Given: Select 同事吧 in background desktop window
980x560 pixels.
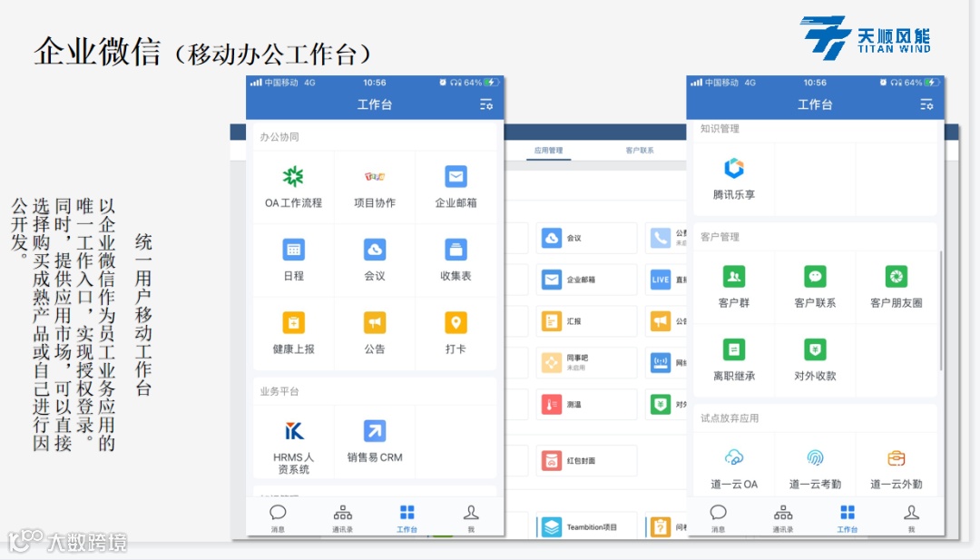Looking at the screenshot, I should pyautogui.click(x=586, y=362).
